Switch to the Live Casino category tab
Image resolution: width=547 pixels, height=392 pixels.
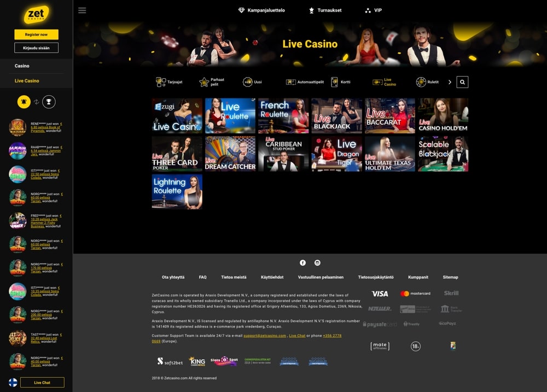pos(385,82)
